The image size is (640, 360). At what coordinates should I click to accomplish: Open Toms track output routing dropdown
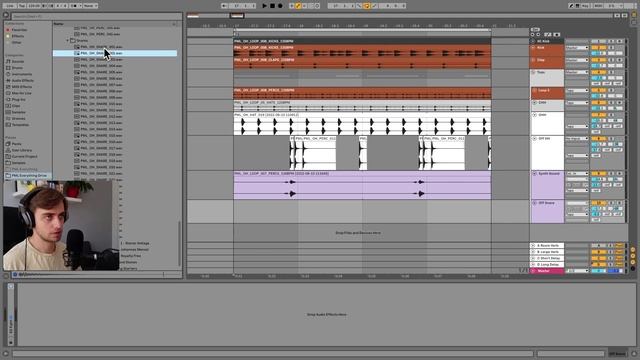point(577,72)
